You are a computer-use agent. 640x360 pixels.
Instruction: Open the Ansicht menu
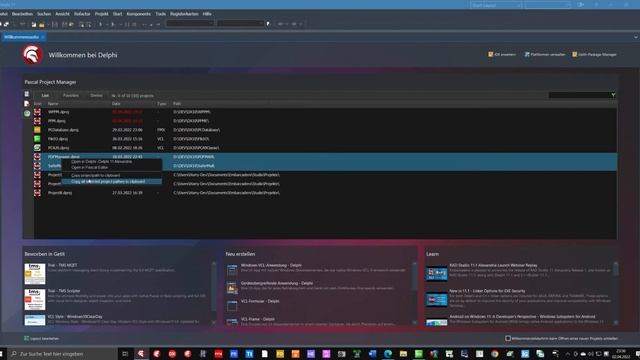point(62,14)
